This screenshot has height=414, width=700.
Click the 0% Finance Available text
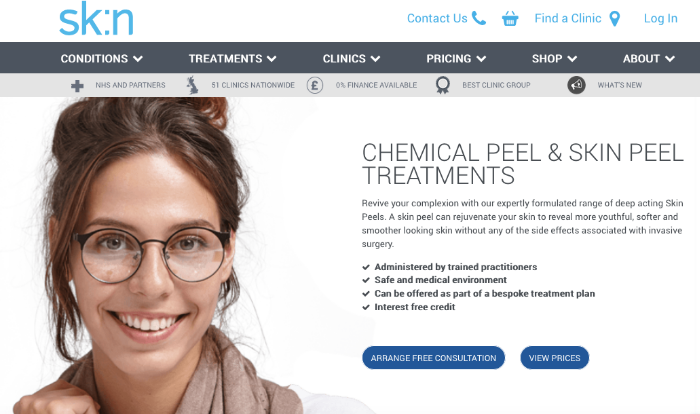coord(376,85)
